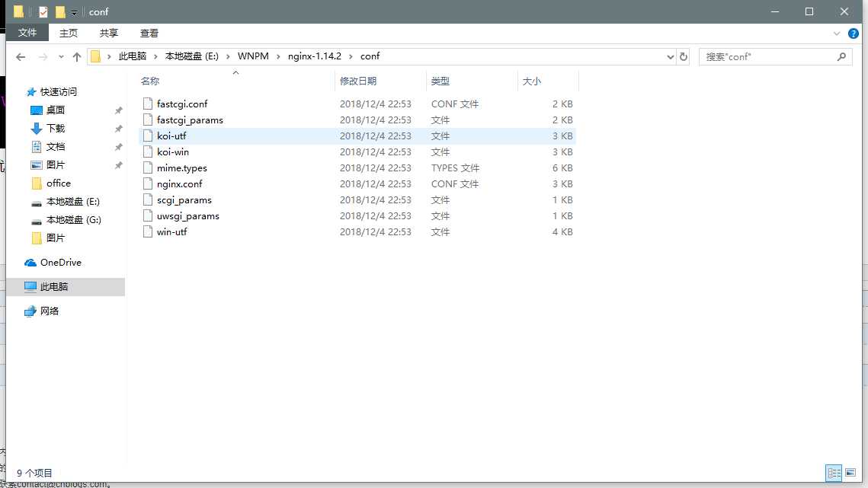Open 下载 in quick access

56,129
